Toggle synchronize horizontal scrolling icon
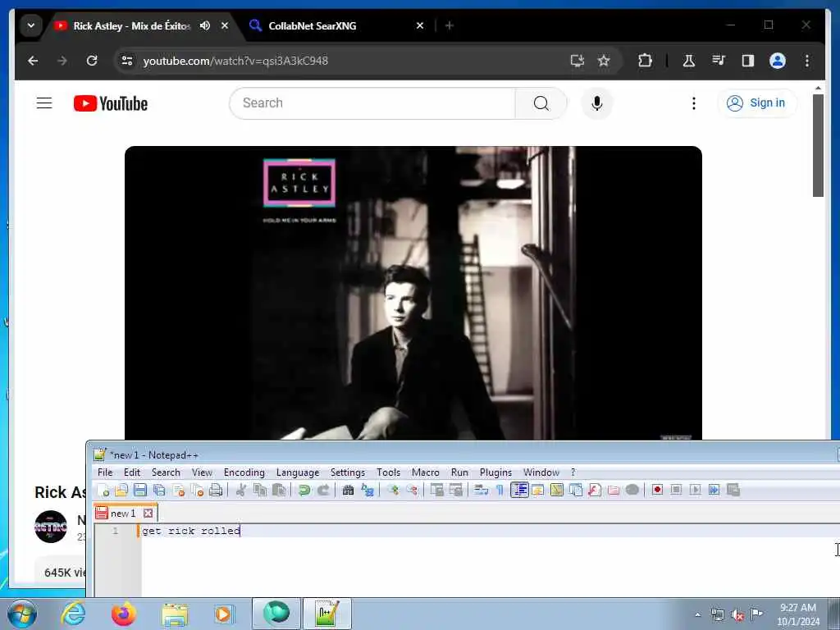 [x=455, y=490]
